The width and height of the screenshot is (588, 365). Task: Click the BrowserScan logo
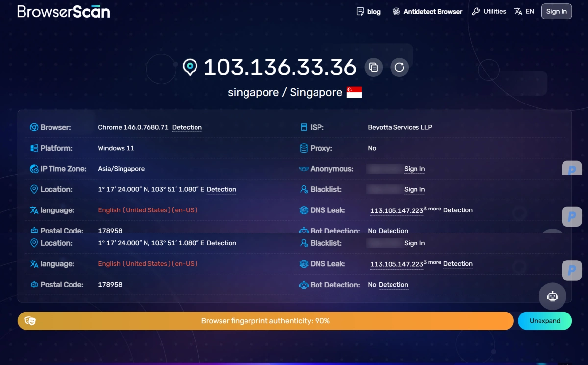[x=64, y=11]
